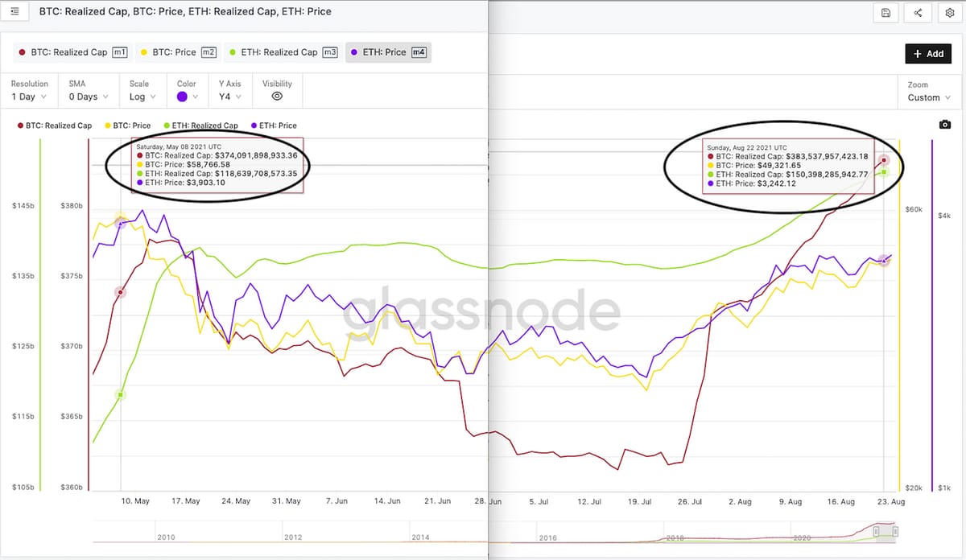Click the save chart floppy icon
The height and width of the screenshot is (560, 966).
point(886,13)
